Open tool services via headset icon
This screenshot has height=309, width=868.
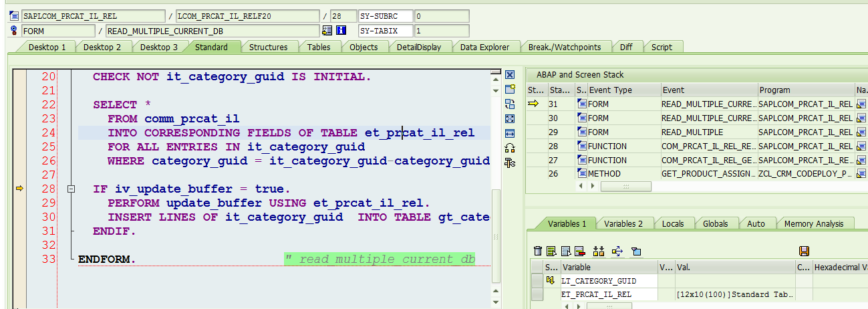[510, 148]
